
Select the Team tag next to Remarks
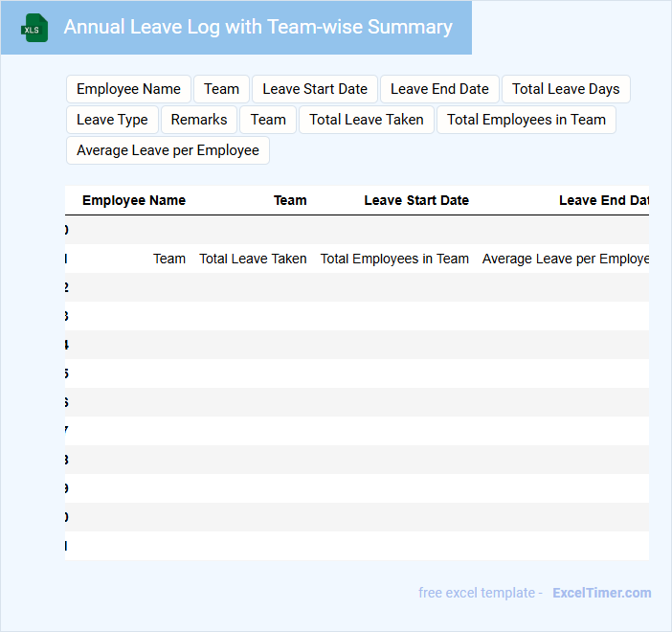tap(268, 120)
